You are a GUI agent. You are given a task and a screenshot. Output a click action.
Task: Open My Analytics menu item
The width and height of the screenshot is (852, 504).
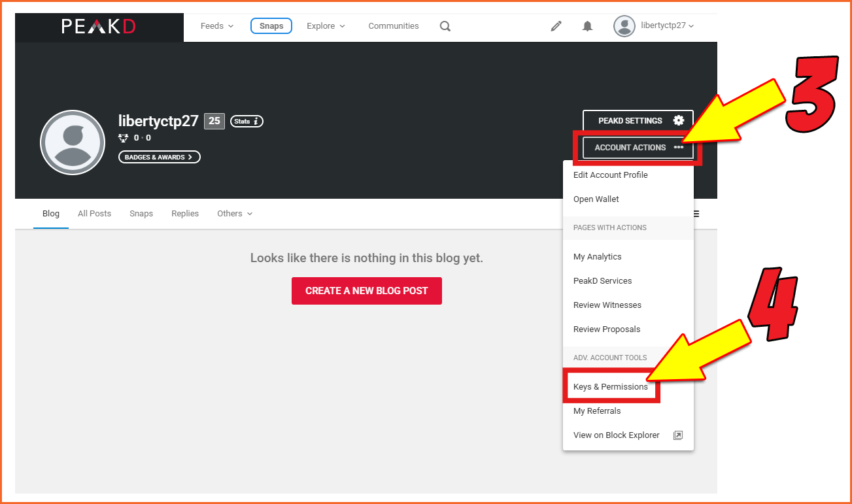point(628,257)
